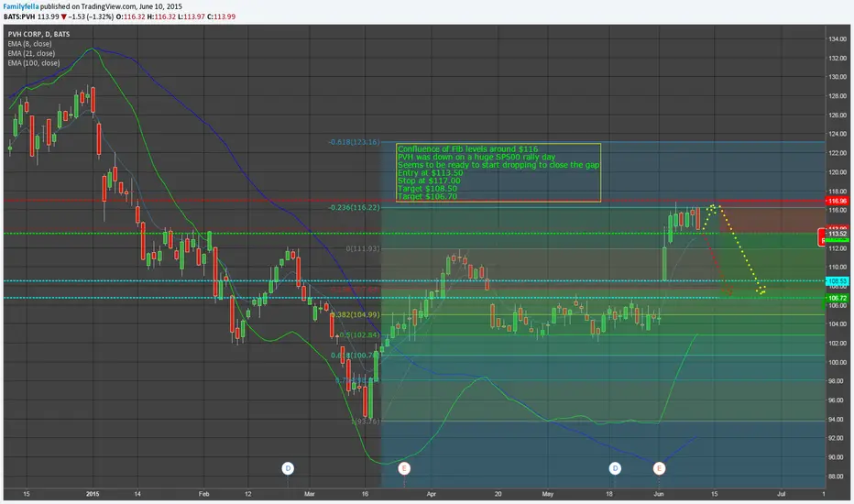The height and width of the screenshot is (504, 854).
Task: Click the 'Confluence of Fib levels around $116' note line
Action: (x=468, y=148)
